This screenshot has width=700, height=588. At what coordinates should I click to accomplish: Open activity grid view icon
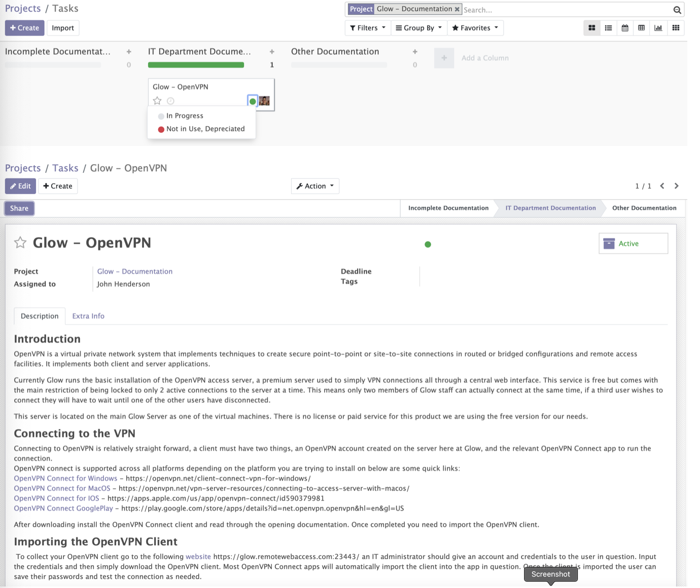pos(676,28)
